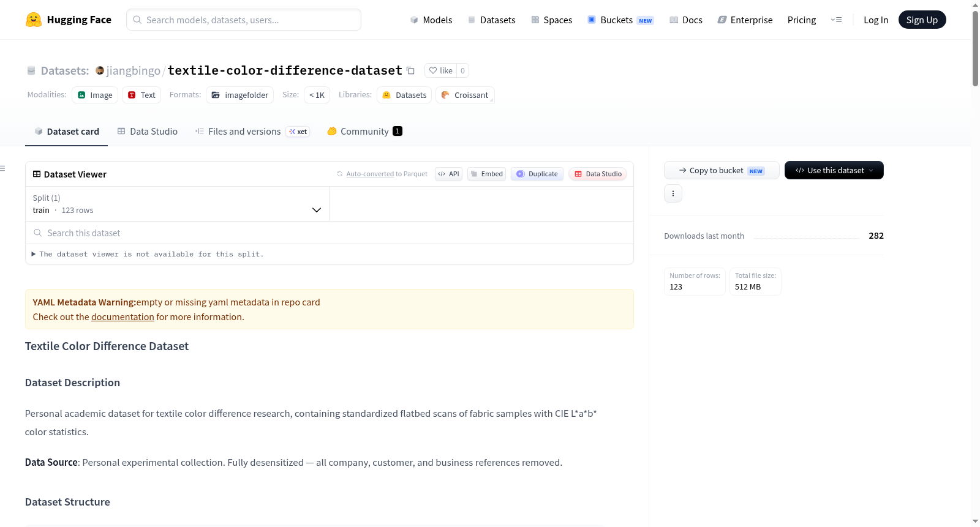The height and width of the screenshot is (527, 980).
Task: Open textile-color-difference-dataset title link
Action: tap(285, 70)
